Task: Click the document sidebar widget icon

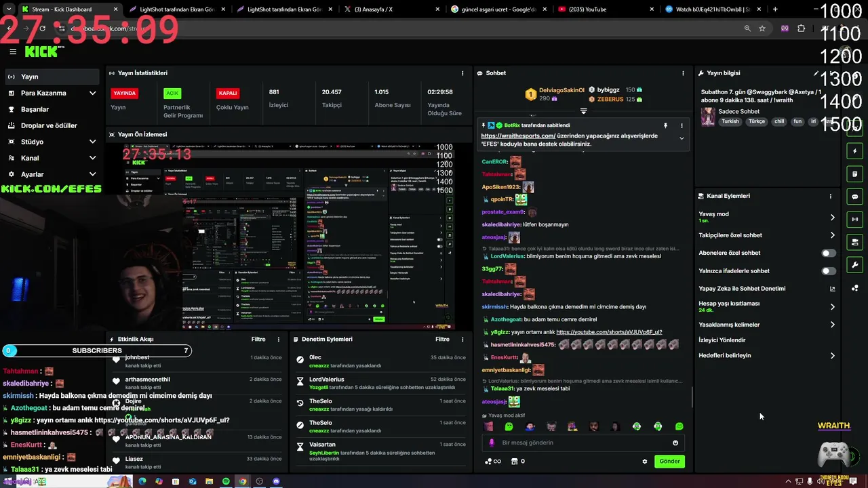Action: pyautogui.click(x=854, y=174)
